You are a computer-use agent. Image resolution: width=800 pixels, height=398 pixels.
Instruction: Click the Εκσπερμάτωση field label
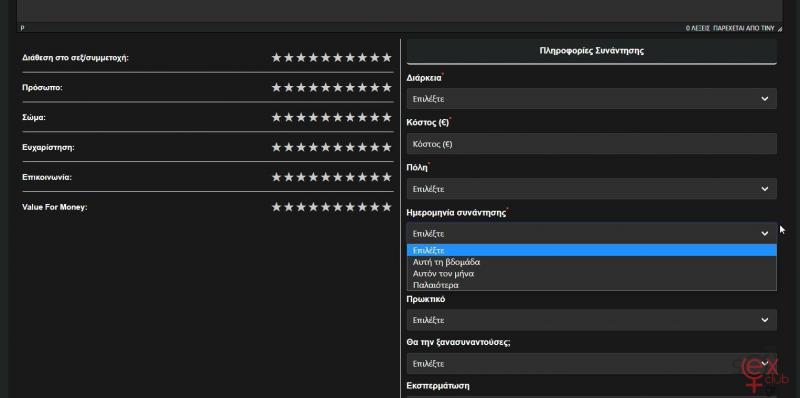click(x=438, y=385)
